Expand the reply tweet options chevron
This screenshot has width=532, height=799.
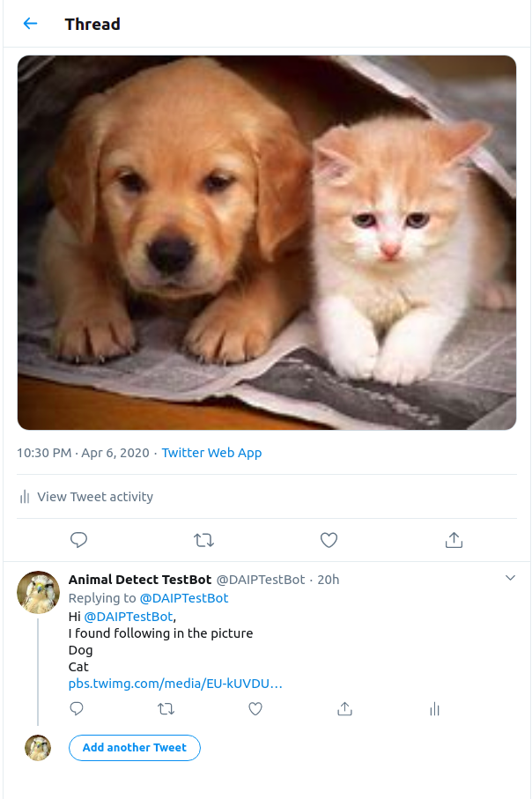(510, 578)
